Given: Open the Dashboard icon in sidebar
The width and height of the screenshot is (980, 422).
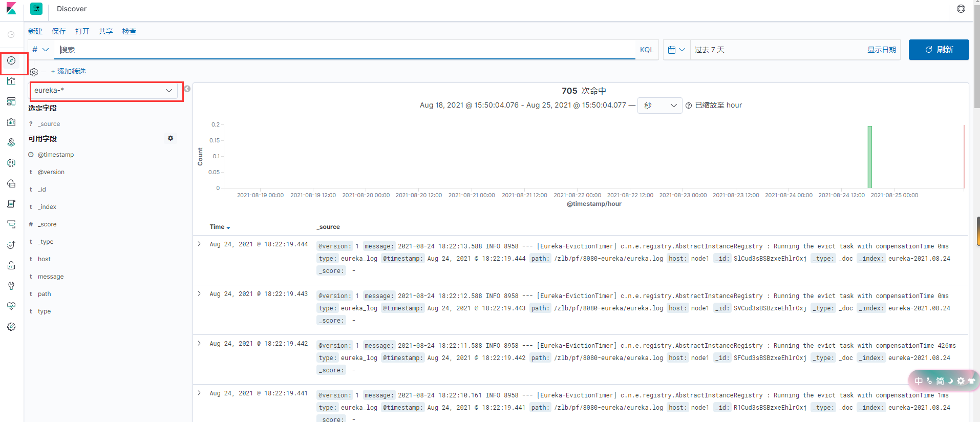Looking at the screenshot, I should point(11,101).
